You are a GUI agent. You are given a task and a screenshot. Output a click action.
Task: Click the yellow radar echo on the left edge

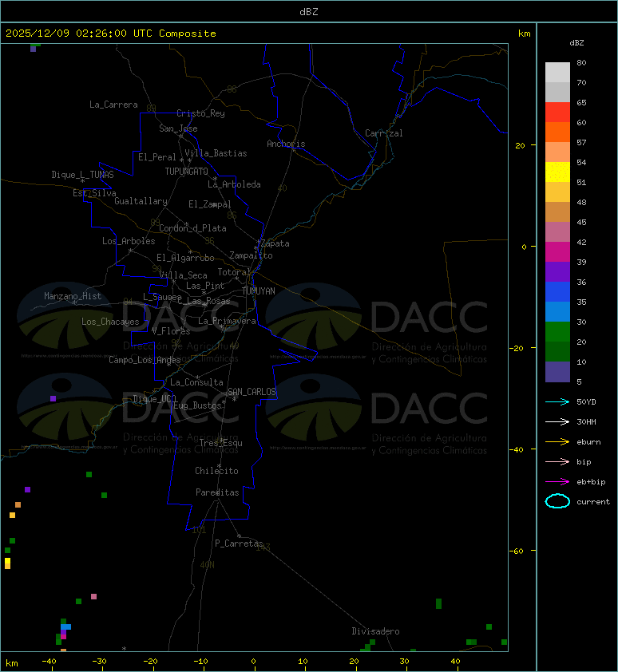pyautogui.click(x=7, y=563)
